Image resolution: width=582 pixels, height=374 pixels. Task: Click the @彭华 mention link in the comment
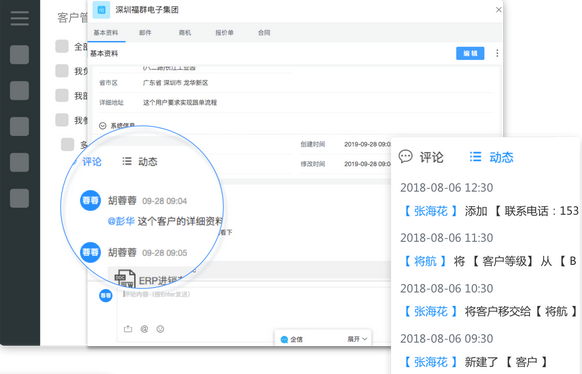121,222
